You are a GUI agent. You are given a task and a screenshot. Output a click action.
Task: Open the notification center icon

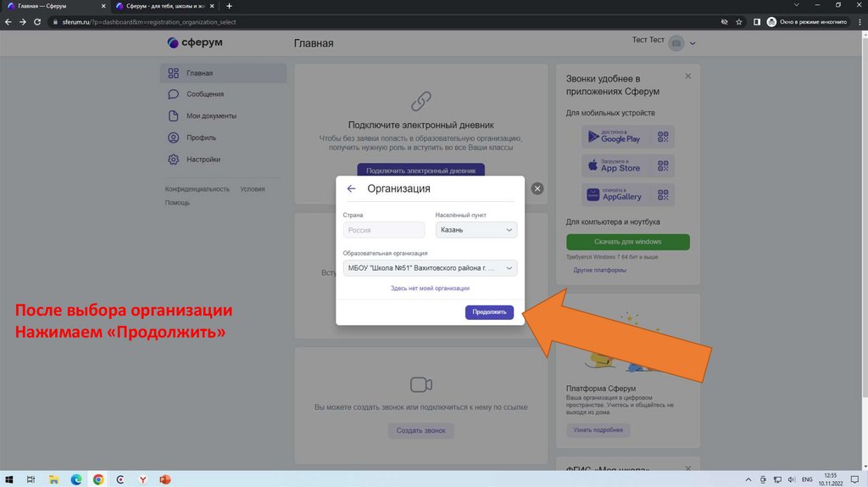(x=854, y=479)
